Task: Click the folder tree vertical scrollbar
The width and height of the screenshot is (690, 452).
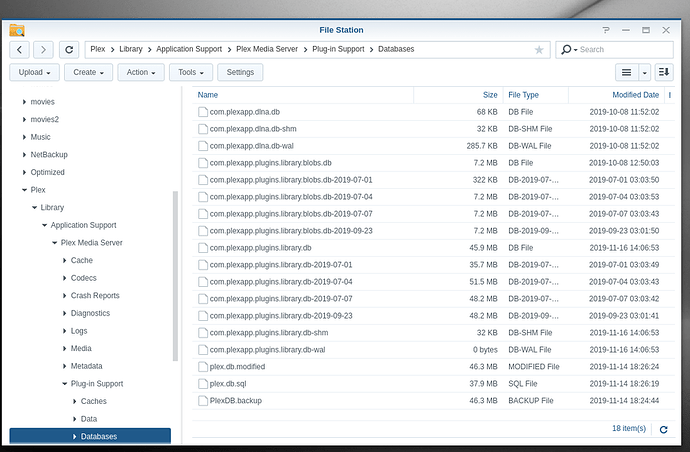Action: [x=176, y=276]
